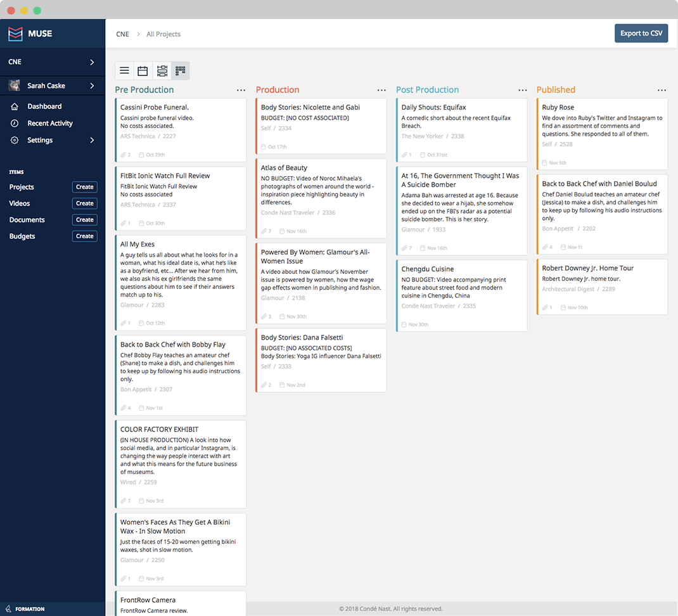Image resolution: width=678 pixels, height=616 pixels.
Task: Click Create button next to Projects
Action: click(85, 187)
